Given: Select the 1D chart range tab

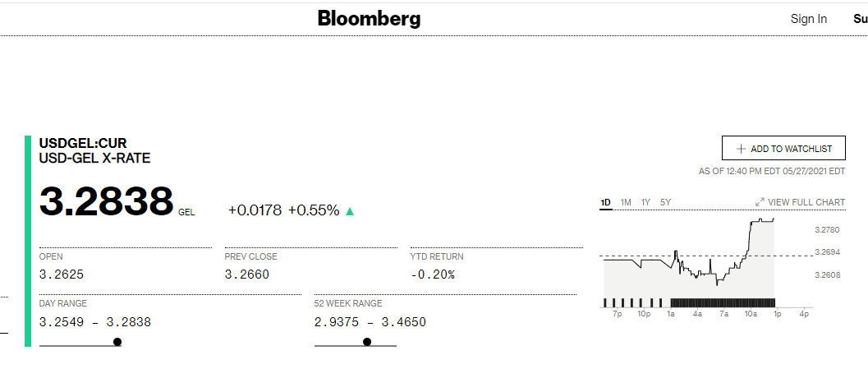Looking at the screenshot, I should coord(606,202).
